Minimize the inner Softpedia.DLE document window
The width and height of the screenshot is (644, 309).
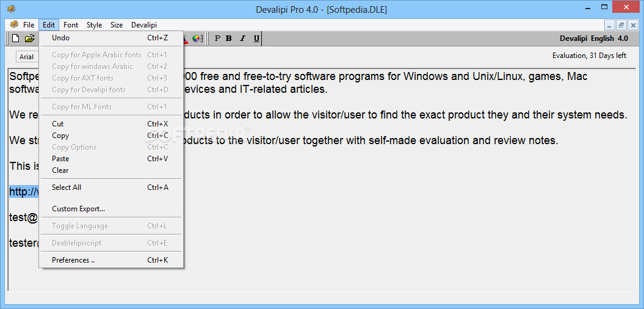609,25
